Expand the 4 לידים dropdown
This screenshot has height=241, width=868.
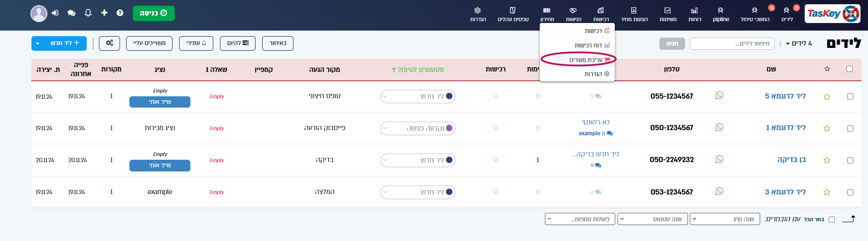[x=799, y=43]
